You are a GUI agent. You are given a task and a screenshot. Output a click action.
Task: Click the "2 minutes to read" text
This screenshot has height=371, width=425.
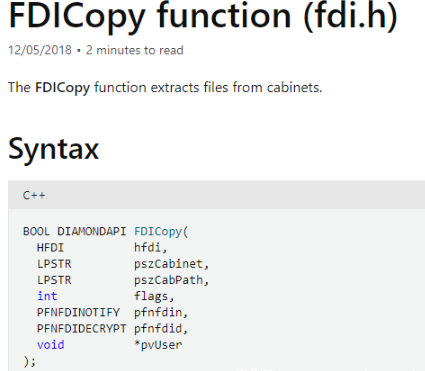[x=135, y=50]
